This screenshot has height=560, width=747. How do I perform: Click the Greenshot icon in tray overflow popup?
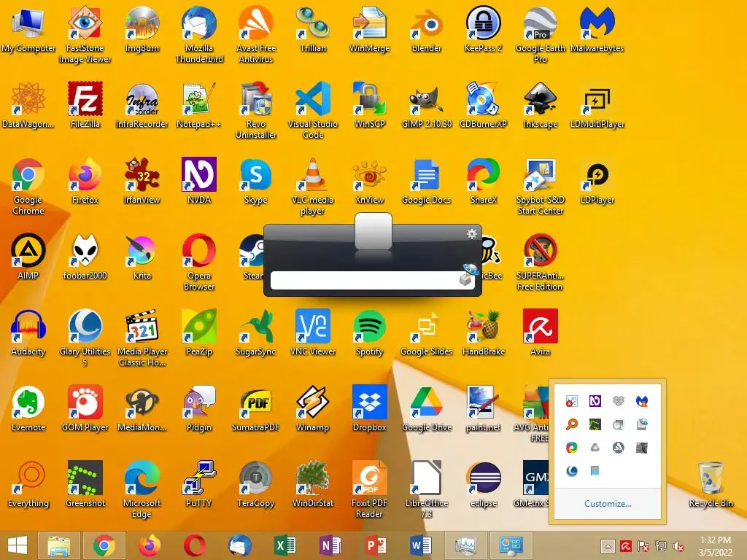point(595,424)
